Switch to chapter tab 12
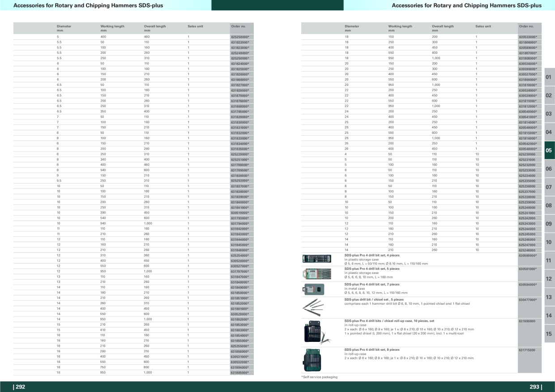This screenshot has height=392, width=555. (x=549, y=279)
